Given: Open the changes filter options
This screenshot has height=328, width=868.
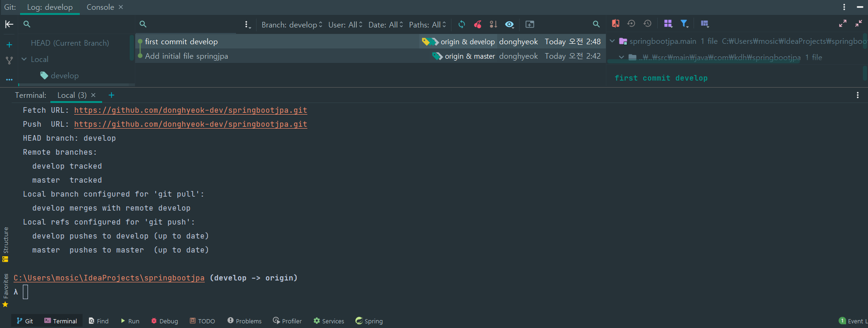Looking at the screenshot, I should point(684,23).
